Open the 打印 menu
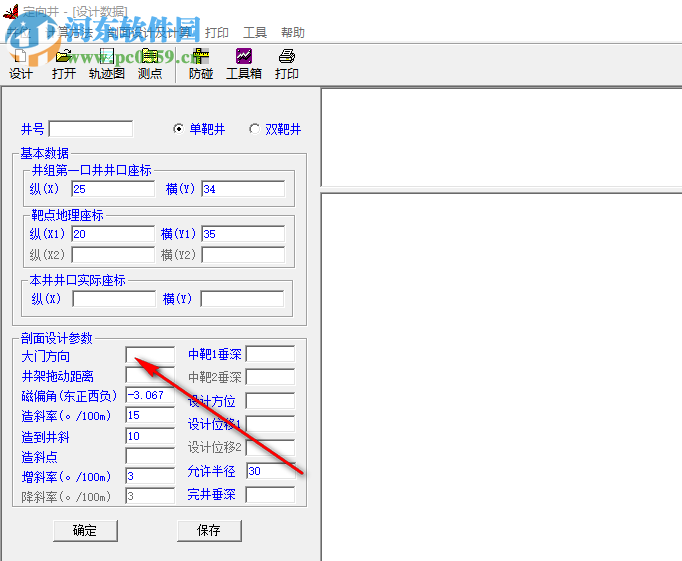The image size is (682, 561). [x=217, y=33]
